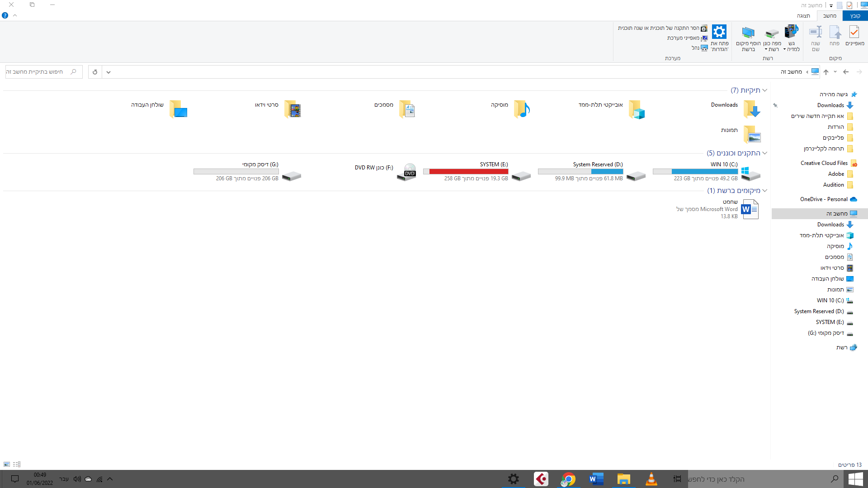Open the File (קובץ) tab
The height and width of the screenshot is (488, 868).
click(x=855, y=16)
